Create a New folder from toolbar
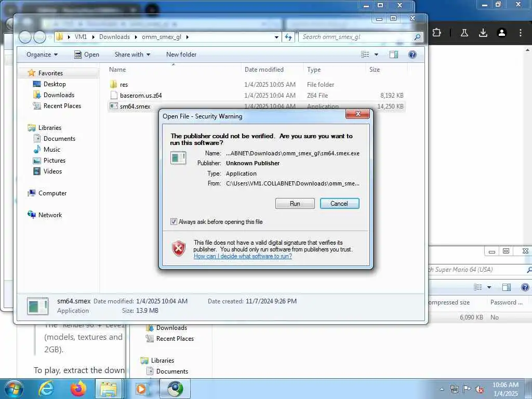This screenshot has height=399, width=532. 181,55
